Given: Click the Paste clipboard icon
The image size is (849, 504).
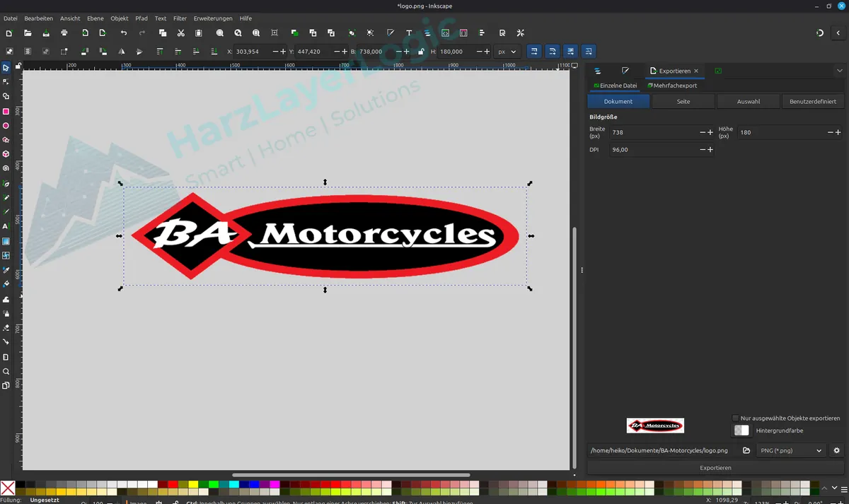Looking at the screenshot, I should 199,33.
